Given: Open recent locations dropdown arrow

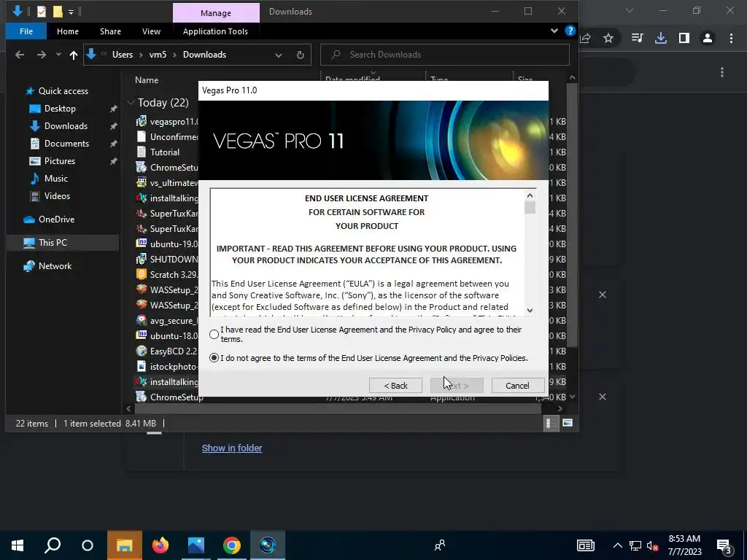Looking at the screenshot, I should pyautogui.click(x=58, y=55).
